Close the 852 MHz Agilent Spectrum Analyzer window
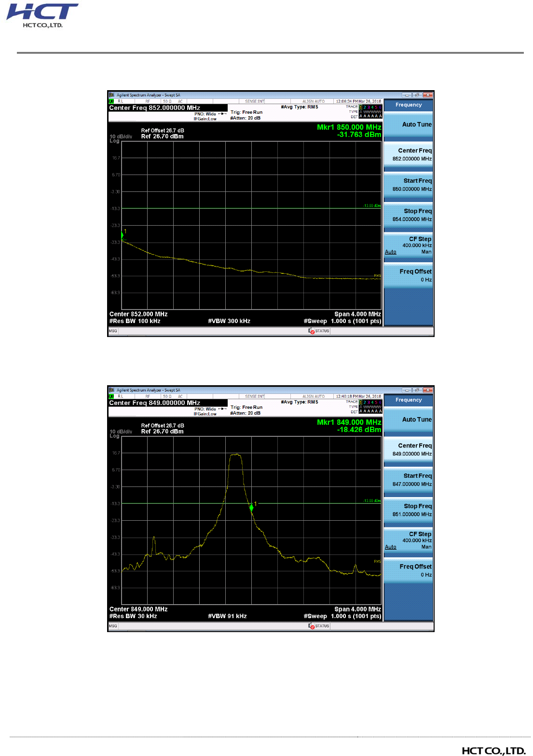Screen dimensions: 533x756 pos(427,95)
